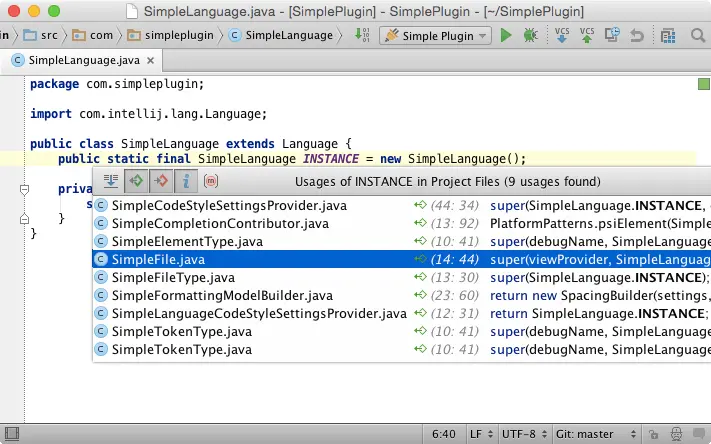
Task: Show local history clock icon
Action: pyautogui.click(x=612, y=35)
